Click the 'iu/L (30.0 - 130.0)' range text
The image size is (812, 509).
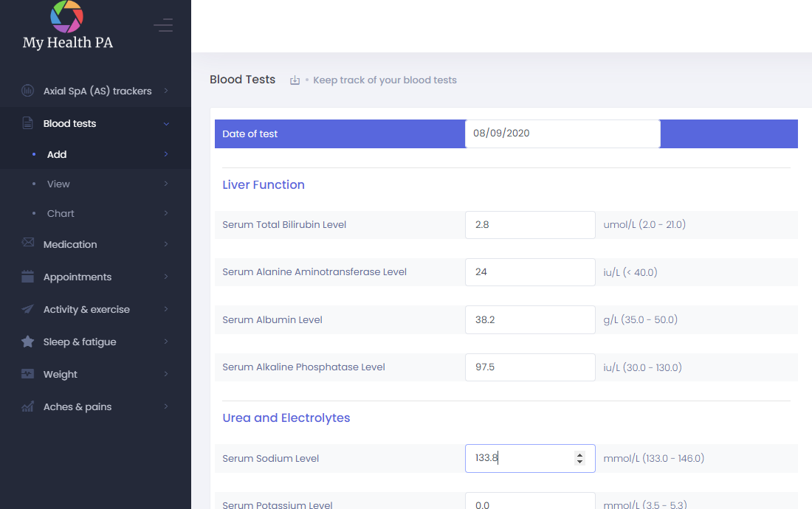coord(643,367)
